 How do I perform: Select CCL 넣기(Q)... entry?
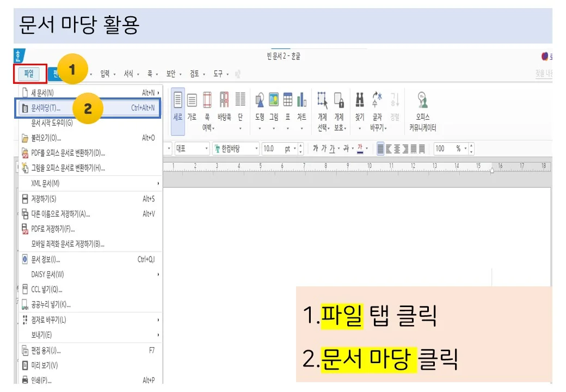tap(90, 290)
